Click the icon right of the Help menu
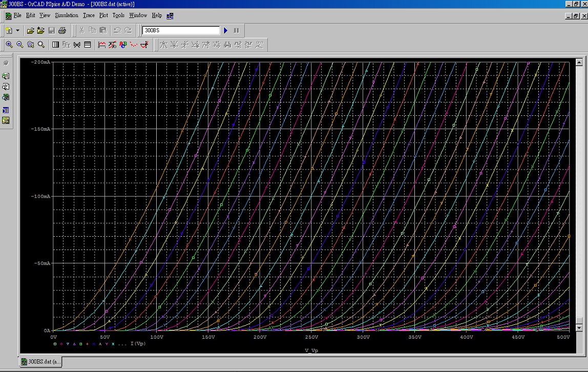Viewport: 588px width, 372px height. (x=170, y=16)
